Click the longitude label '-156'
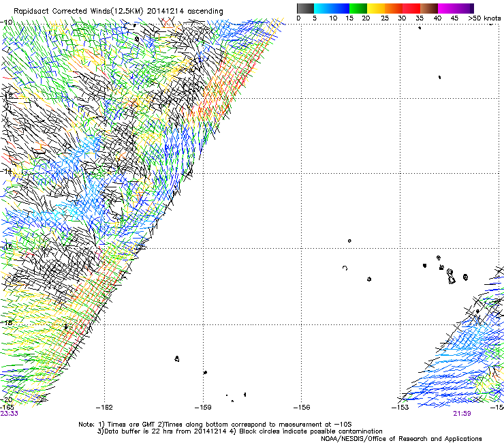This screenshot has width=504, height=443. coord(302,408)
